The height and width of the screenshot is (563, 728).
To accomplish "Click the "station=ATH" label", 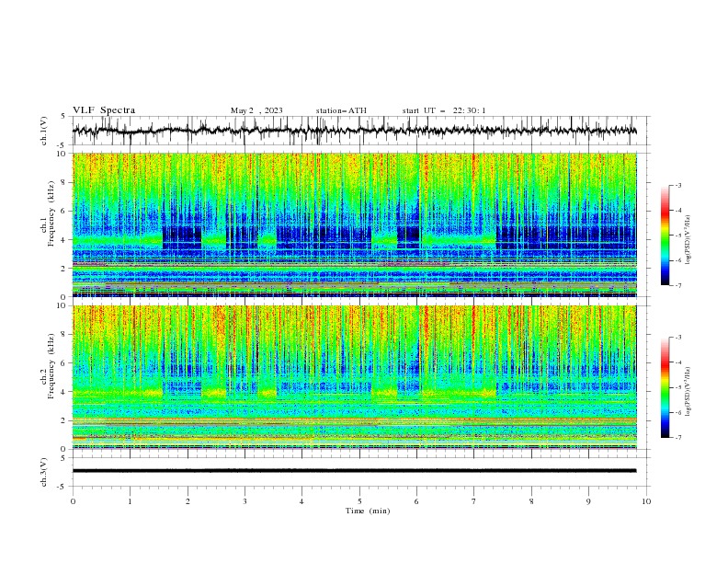I will pos(341,110).
